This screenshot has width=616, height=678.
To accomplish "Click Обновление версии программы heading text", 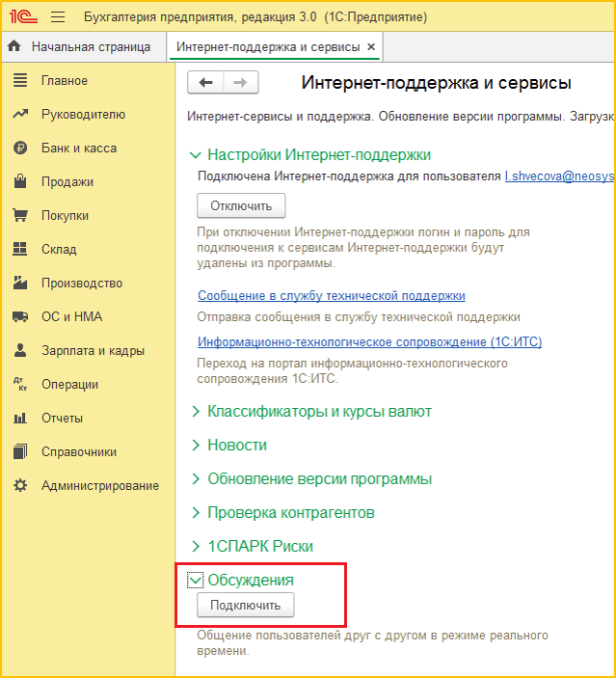I will coord(319,478).
